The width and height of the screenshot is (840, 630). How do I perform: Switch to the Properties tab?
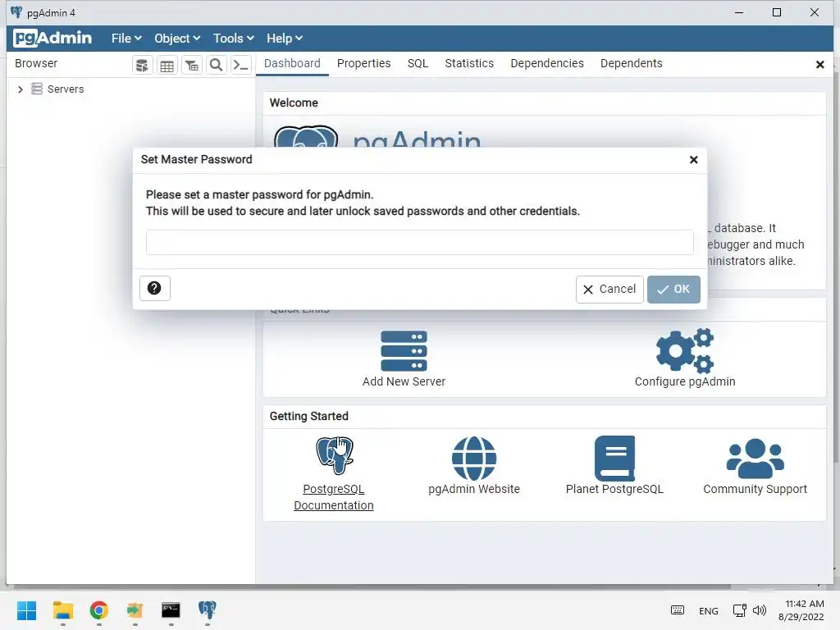pyautogui.click(x=363, y=63)
